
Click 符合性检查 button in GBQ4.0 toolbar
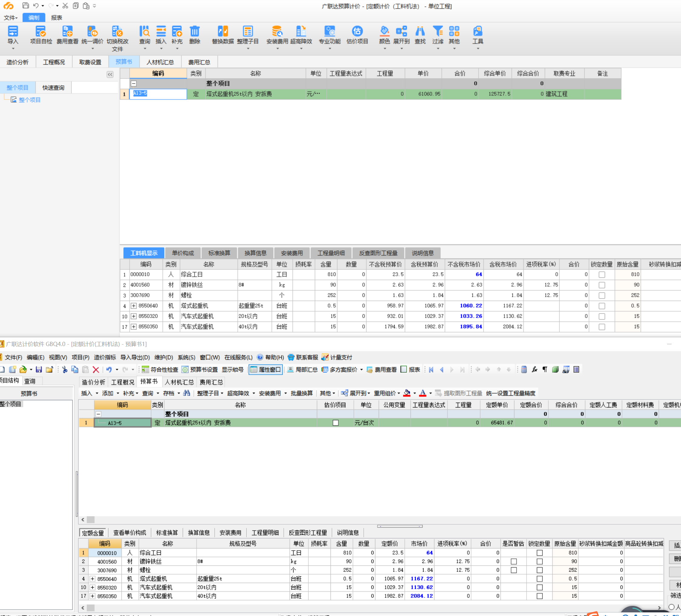coord(160,370)
